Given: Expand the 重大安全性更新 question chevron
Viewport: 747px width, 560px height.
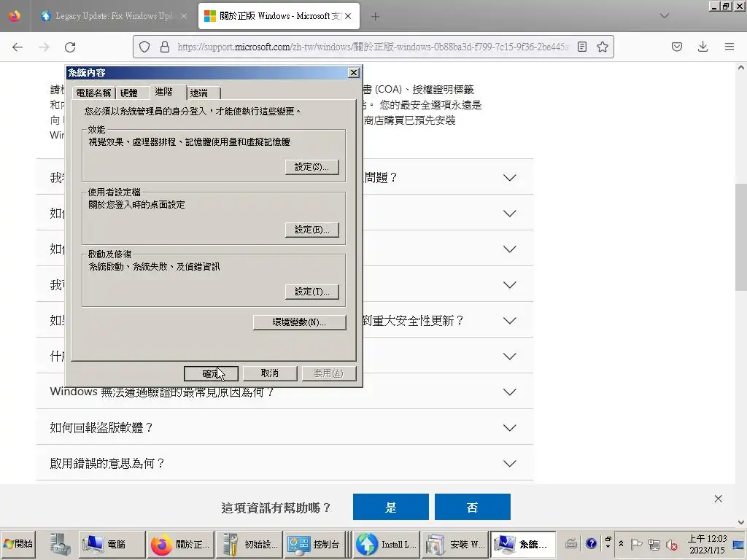Looking at the screenshot, I should pyautogui.click(x=509, y=321).
